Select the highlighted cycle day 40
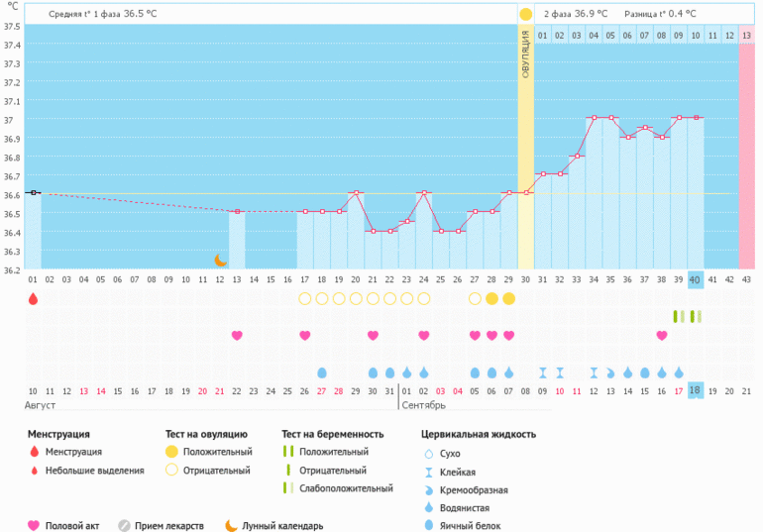The image size is (763, 532). tap(696, 280)
